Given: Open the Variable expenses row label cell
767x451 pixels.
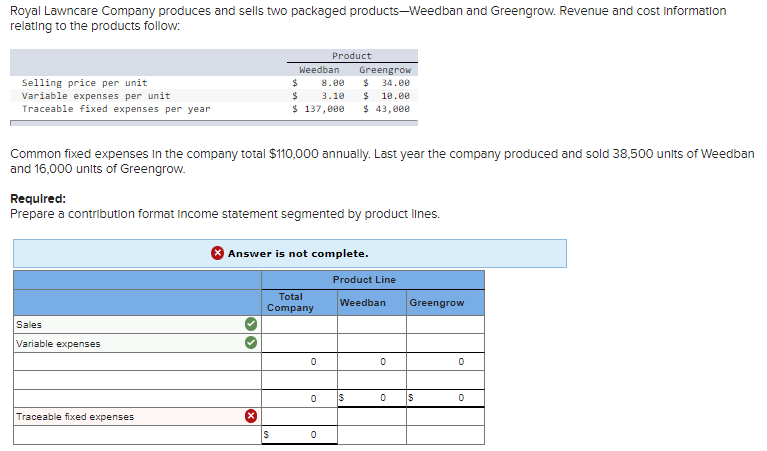Looking at the screenshot, I should coord(137,343).
